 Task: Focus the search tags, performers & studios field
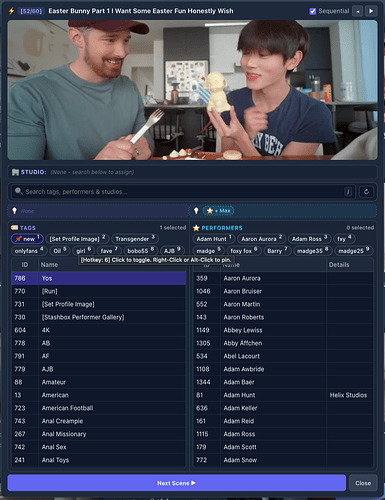click(183, 192)
